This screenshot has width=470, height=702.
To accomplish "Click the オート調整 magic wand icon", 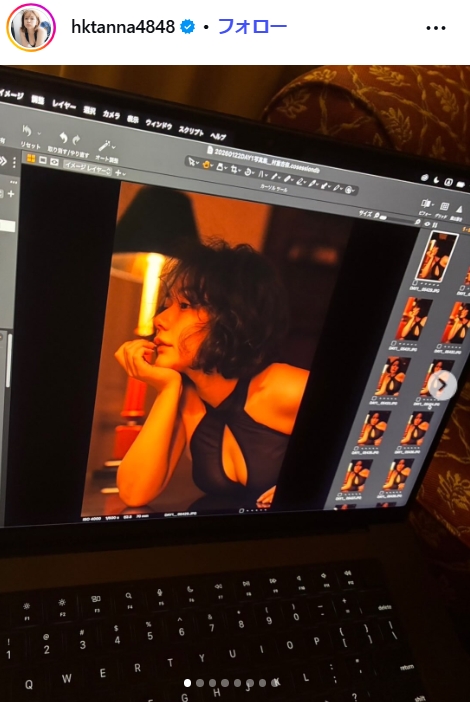I will [104, 145].
